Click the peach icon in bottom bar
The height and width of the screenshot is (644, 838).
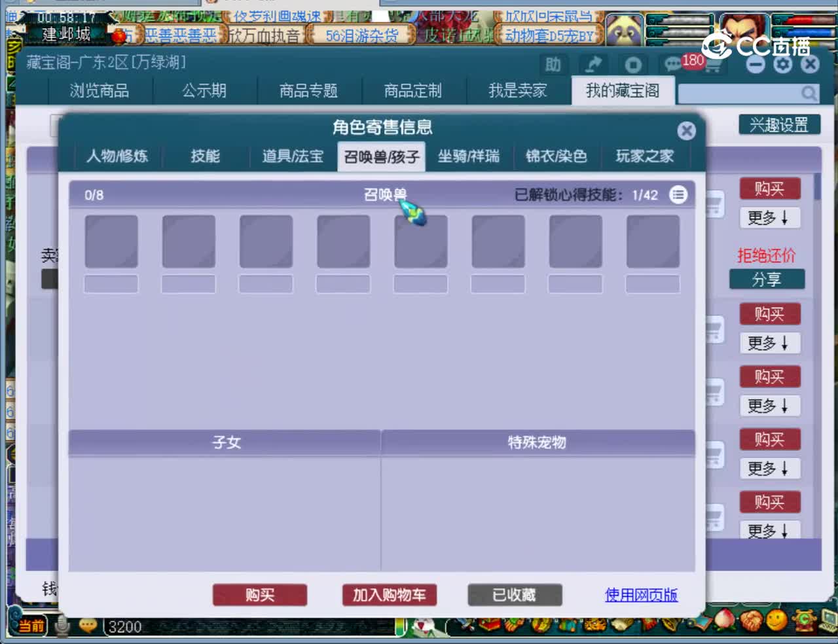pyautogui.click(x=725, y=619)
